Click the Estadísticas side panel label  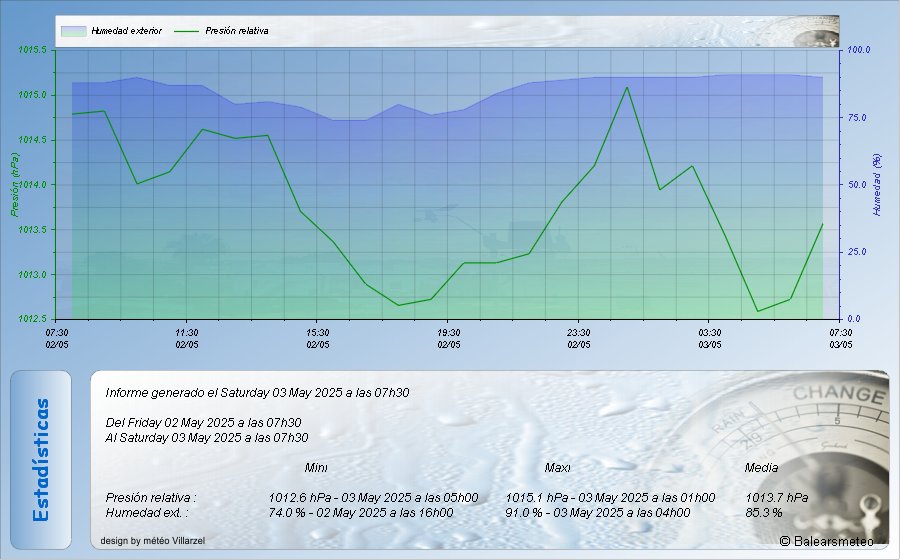coord(41,460)
